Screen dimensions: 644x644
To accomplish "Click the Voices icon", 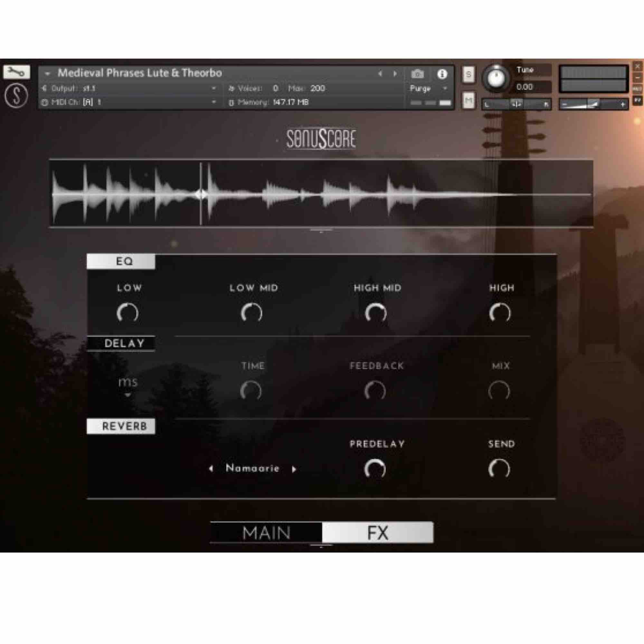I will tap(232, 88).
